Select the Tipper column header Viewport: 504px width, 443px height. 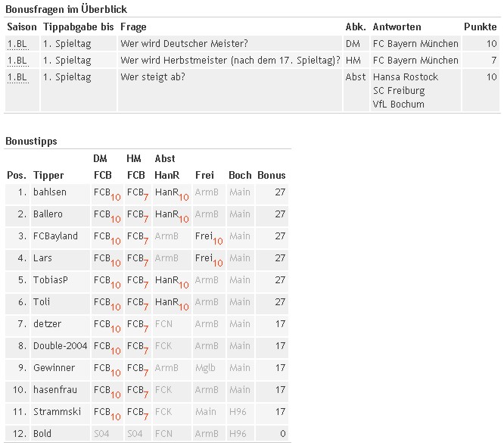click(48, 176)
